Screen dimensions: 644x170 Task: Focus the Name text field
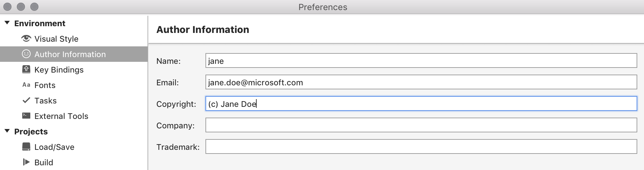pos(421,61)
